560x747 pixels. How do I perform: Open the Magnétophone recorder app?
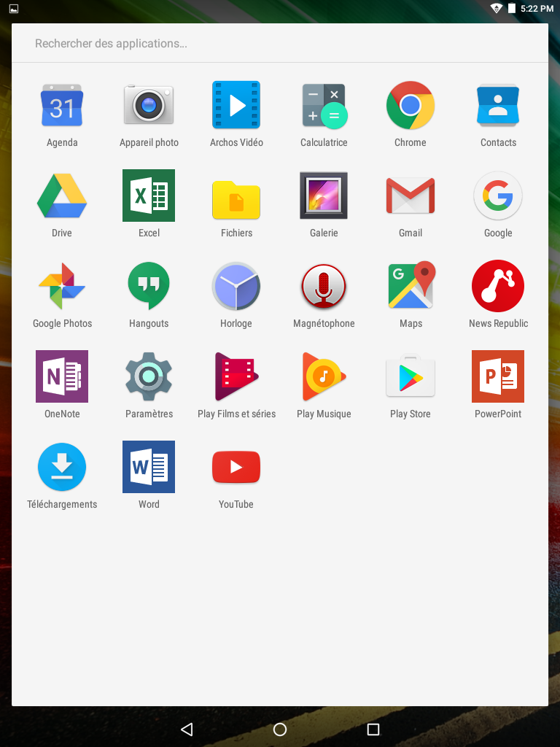pyautogui.click(x=324, y=287)
